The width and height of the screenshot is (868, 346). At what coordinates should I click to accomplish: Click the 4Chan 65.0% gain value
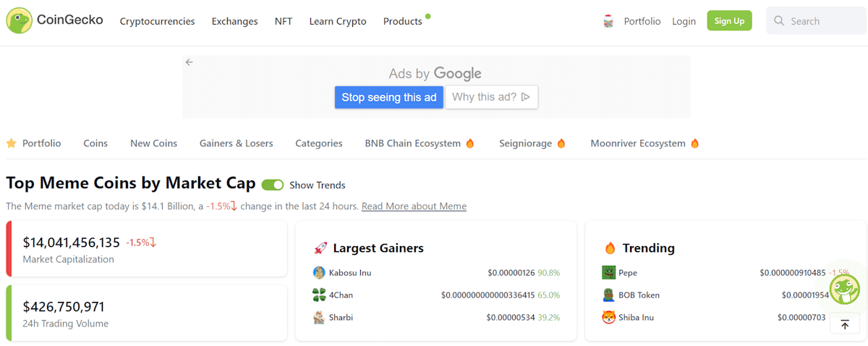pyautogui.click(x=548, y=295)
